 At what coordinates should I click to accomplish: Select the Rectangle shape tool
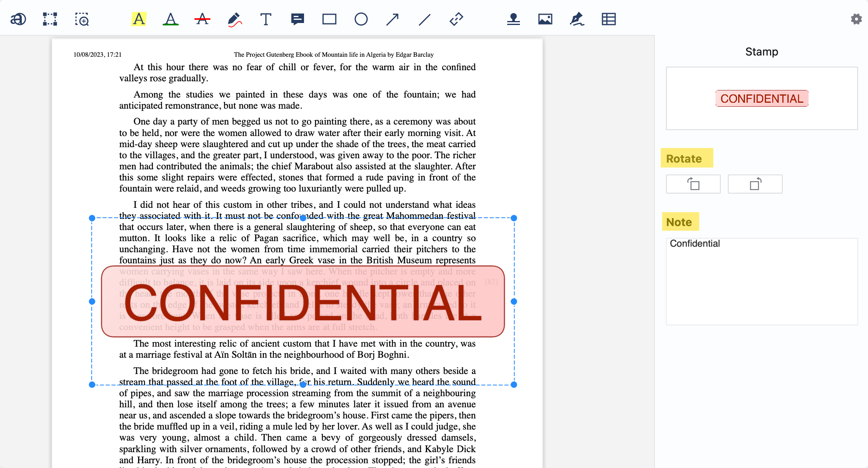tap(329, 19)
